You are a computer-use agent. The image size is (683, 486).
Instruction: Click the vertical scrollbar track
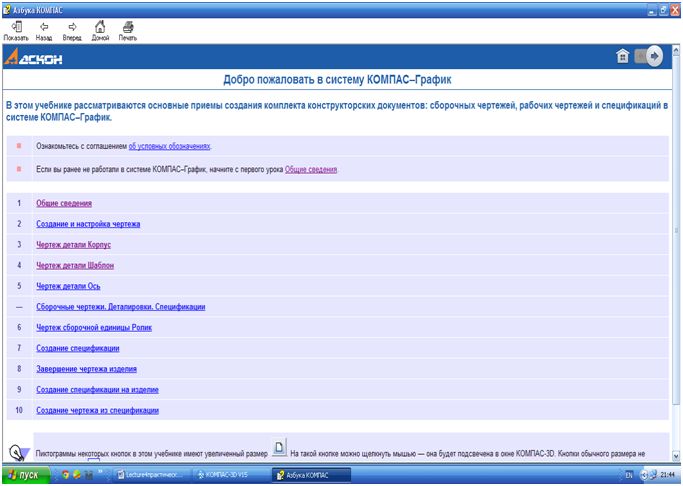point(676,429)
